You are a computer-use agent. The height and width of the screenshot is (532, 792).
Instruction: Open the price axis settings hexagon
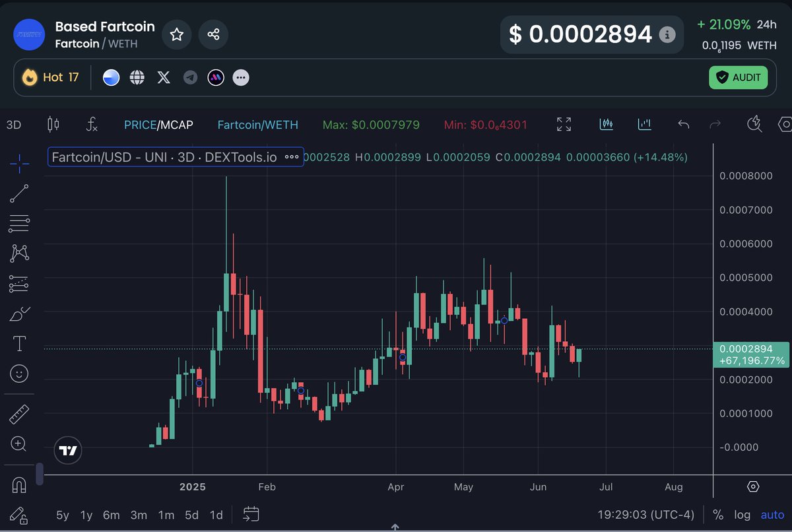[753, 486]
